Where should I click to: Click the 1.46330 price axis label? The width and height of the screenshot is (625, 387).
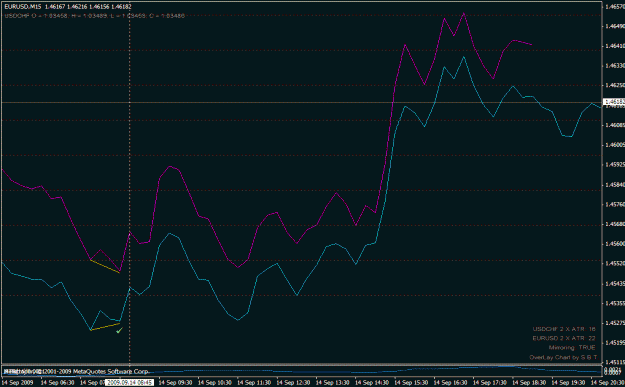pos(615,65)
